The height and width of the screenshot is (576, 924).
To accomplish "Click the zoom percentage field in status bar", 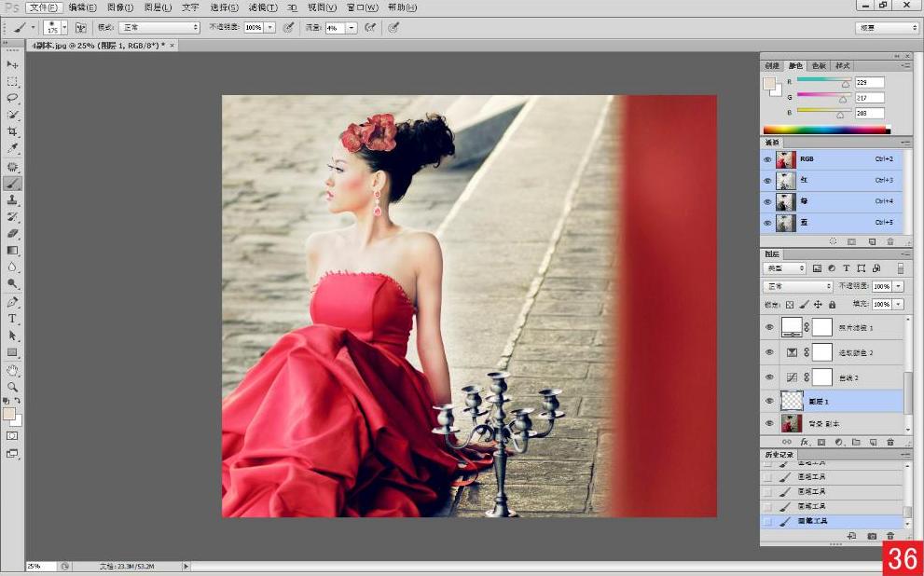I will pyautogui.click(x=41, y=567).
